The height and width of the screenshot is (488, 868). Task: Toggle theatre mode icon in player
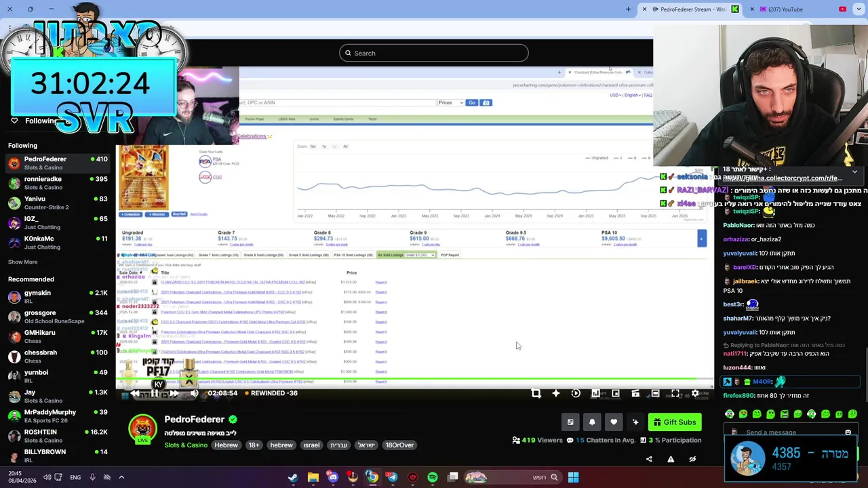pos(655,393)
